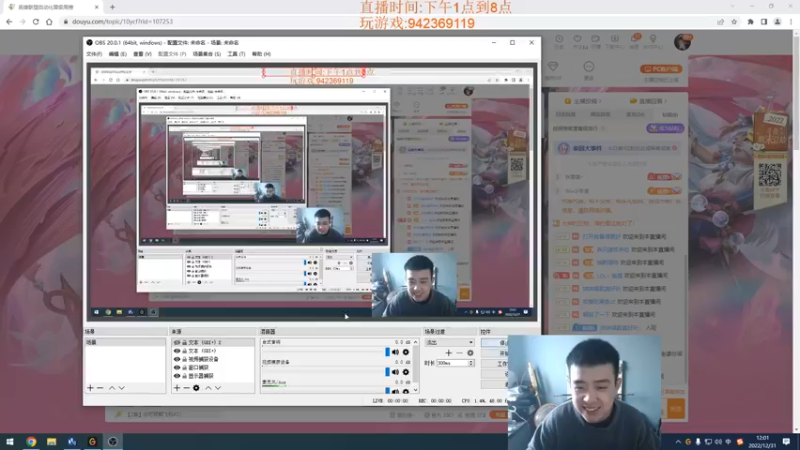Toggle lock on 显示器捕获 source
The width and height of the screenshot is (800, 450).
click(185, 376)
